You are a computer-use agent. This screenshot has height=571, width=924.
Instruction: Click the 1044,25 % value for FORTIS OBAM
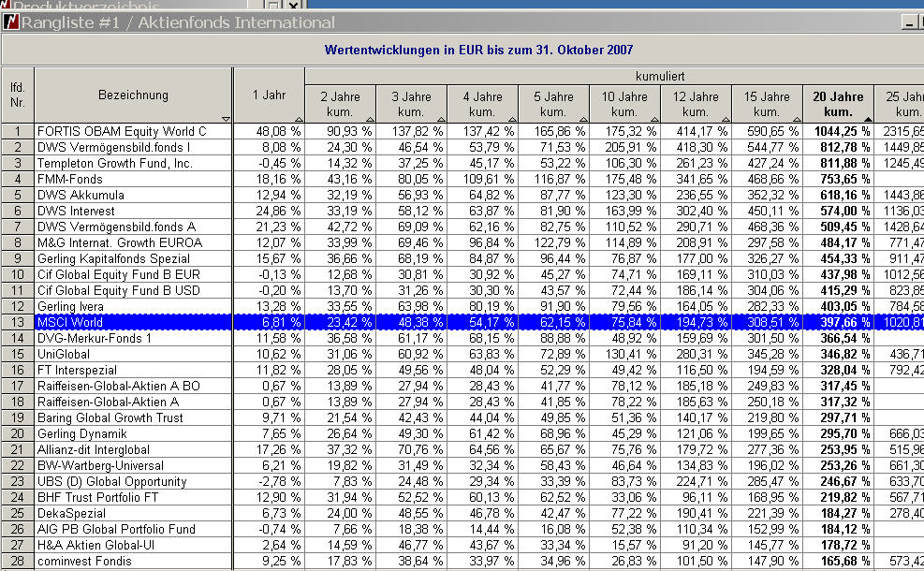[x=842, y=131]
